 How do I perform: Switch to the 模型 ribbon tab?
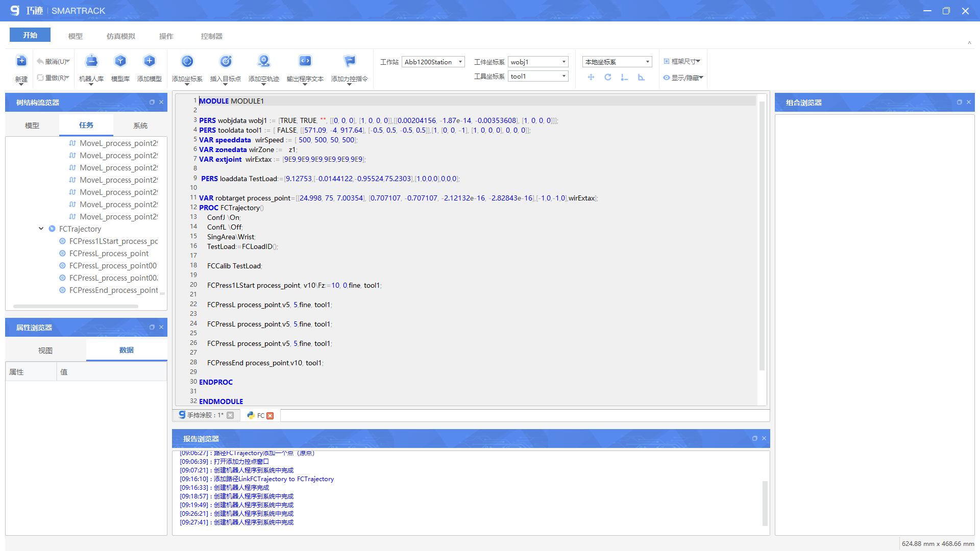tap(76, 36)
